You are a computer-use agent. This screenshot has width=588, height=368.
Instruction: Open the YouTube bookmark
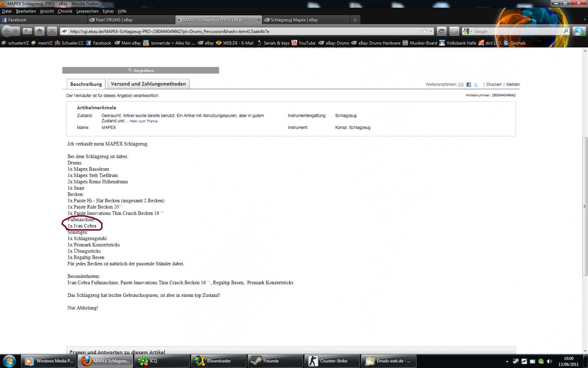coord(303,43)
